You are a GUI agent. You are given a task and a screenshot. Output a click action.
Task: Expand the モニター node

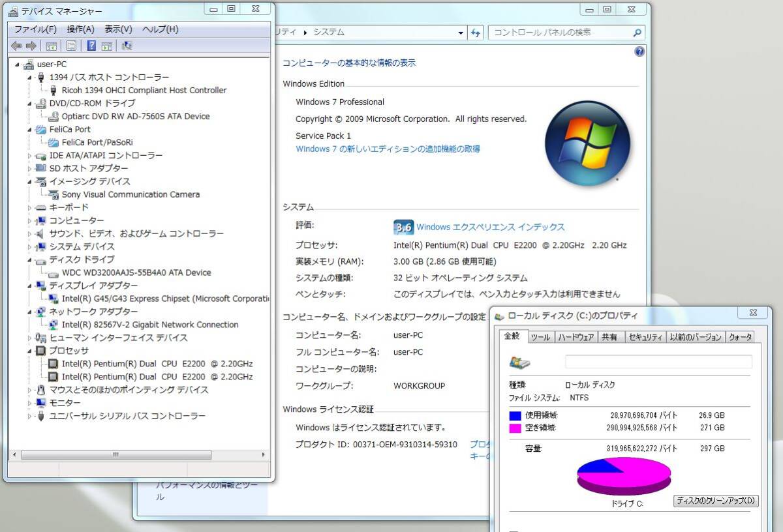click(x=30, y=403)
